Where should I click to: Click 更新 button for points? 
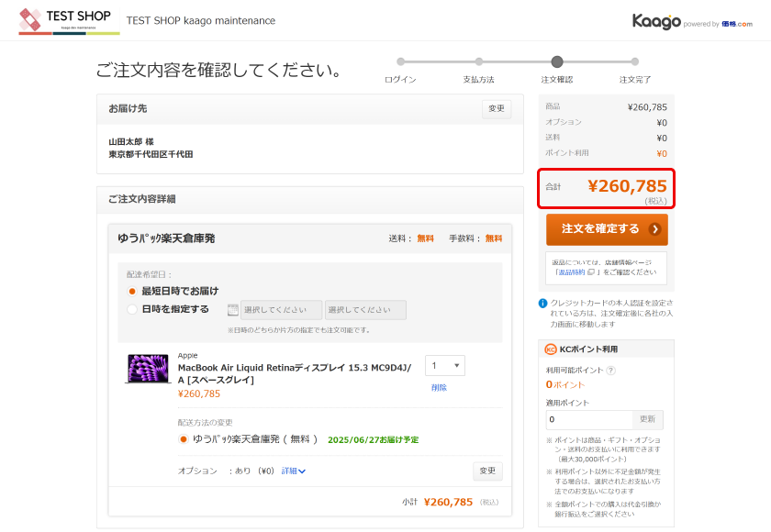click(647, 419)
